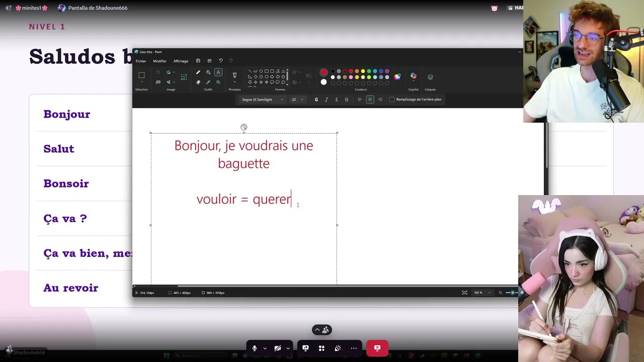Click Pantalla de Shadoune666 stream label
Viewport: 644px width, 362px height.
[x=98, y=8]
